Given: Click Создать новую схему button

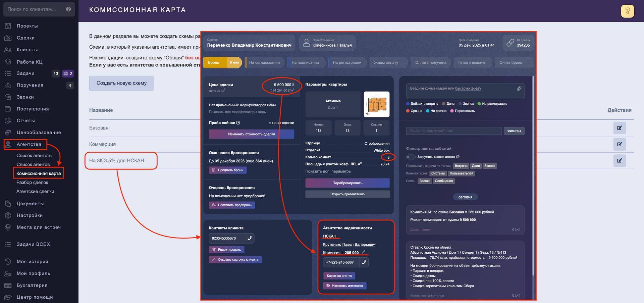Looking at the screenshot, I should (121, 83).
